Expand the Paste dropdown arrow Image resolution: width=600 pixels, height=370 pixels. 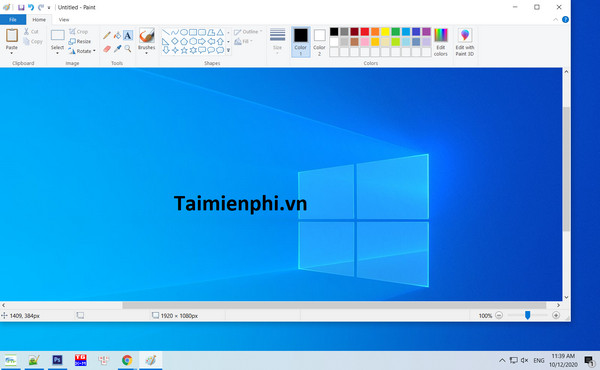[11, 53]
